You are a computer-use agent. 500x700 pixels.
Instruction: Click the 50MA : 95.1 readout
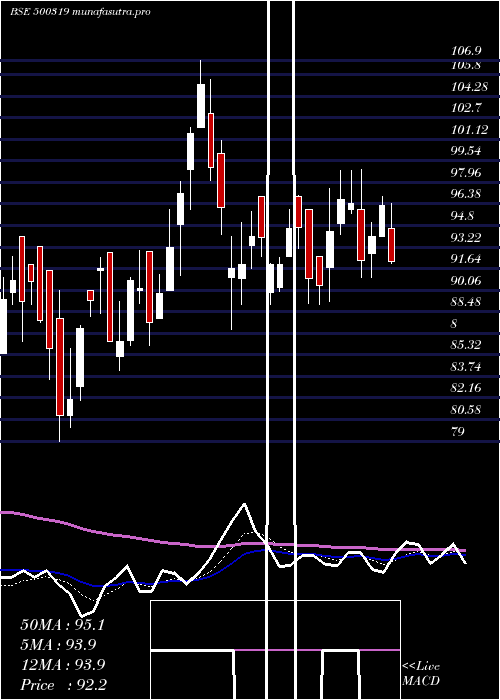pyautogui.click(x=62, y=625)
